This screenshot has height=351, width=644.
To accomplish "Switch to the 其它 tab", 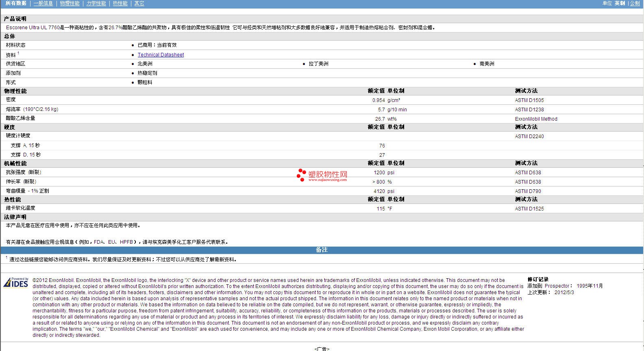I will click(139, 3).
